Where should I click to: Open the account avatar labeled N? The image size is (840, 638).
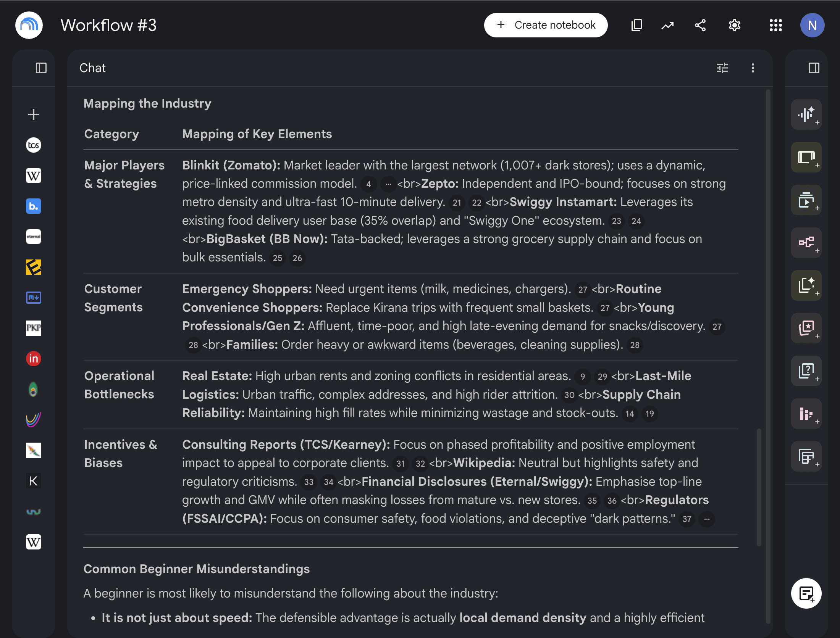(812, 25)
